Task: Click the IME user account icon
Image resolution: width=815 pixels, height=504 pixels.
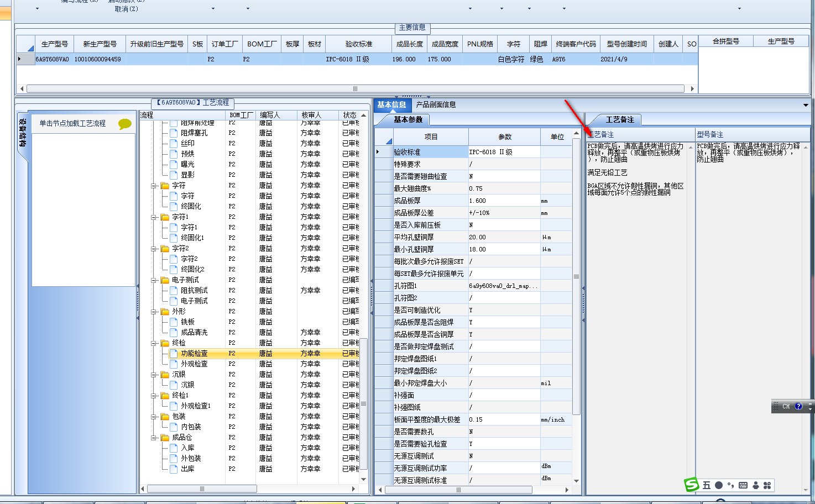Action: [756, 485]
